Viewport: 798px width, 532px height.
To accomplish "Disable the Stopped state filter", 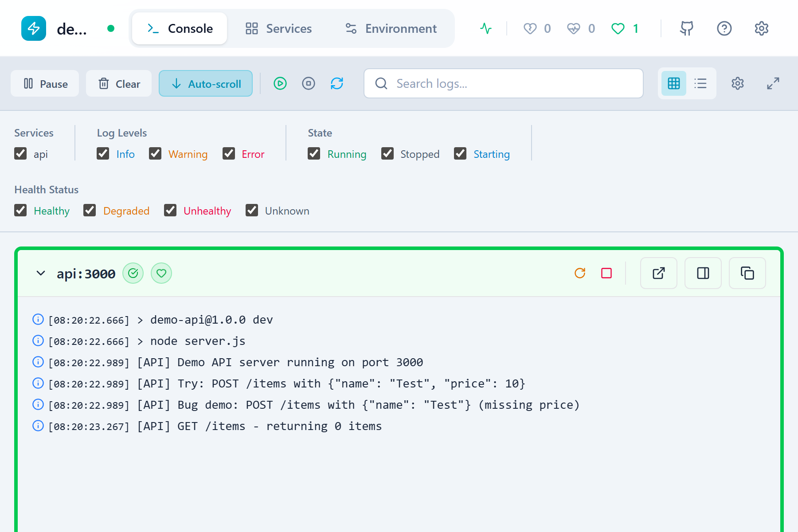I will pos(387,154).
